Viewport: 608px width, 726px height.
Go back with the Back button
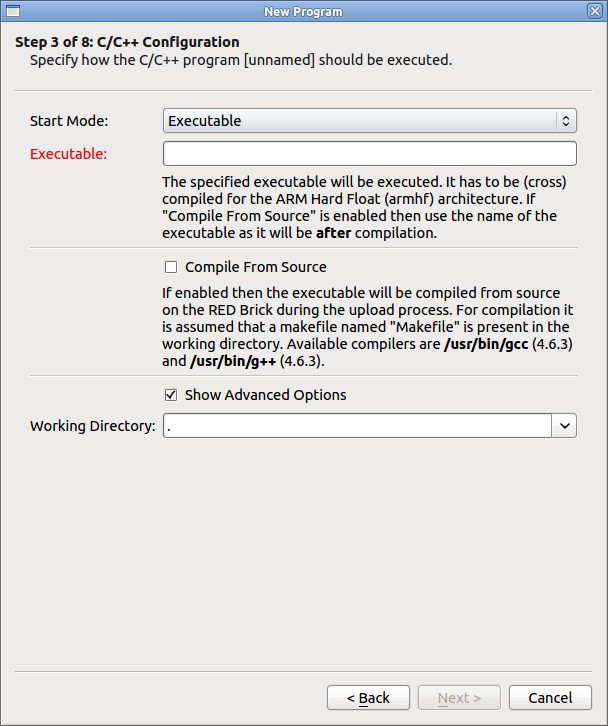pos(368,698)
